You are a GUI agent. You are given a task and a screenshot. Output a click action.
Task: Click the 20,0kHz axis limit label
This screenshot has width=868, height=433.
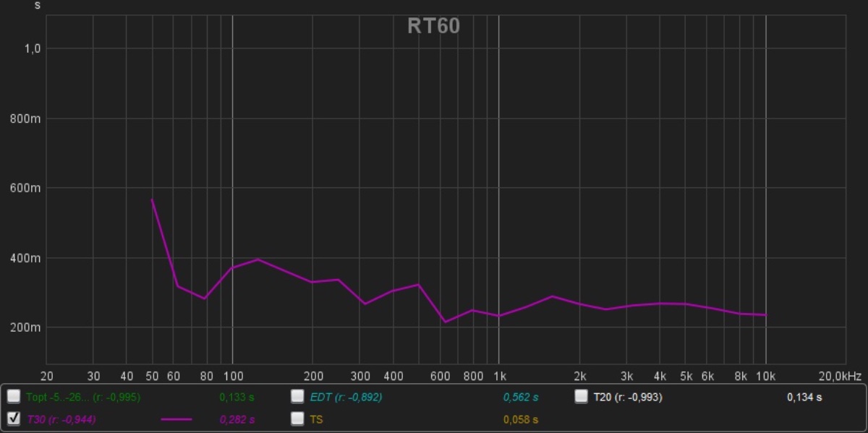[x=839, y=376]
